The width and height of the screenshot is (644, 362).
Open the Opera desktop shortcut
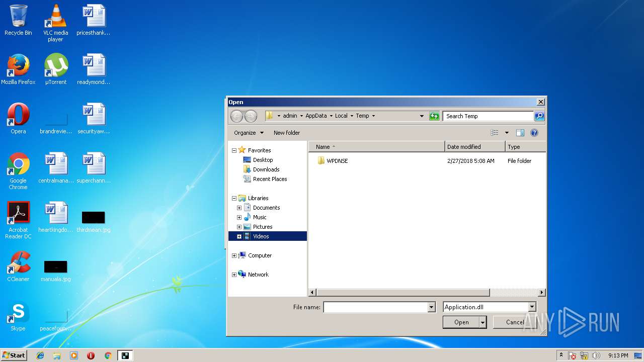pos(18,119)
